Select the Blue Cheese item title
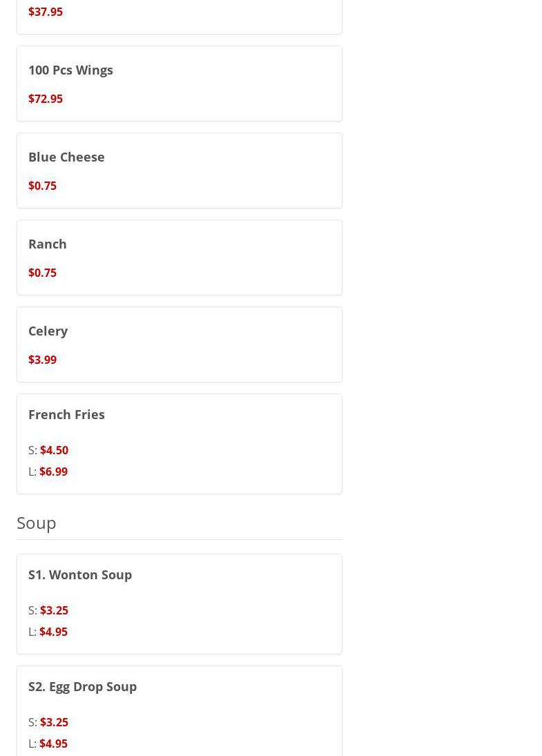Viewport: 542px width, 756px height. (66, 157)
